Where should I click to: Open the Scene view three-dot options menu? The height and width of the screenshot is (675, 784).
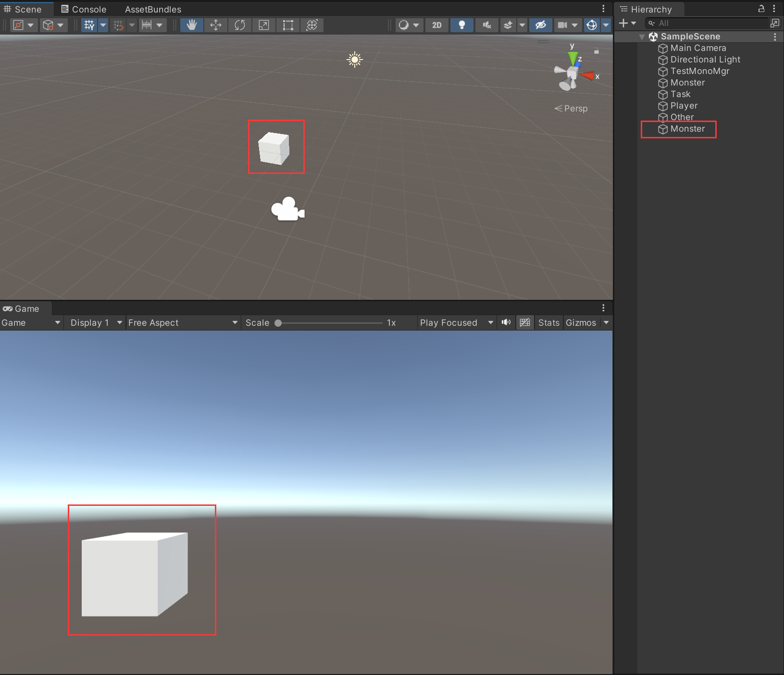click(603, 9)
